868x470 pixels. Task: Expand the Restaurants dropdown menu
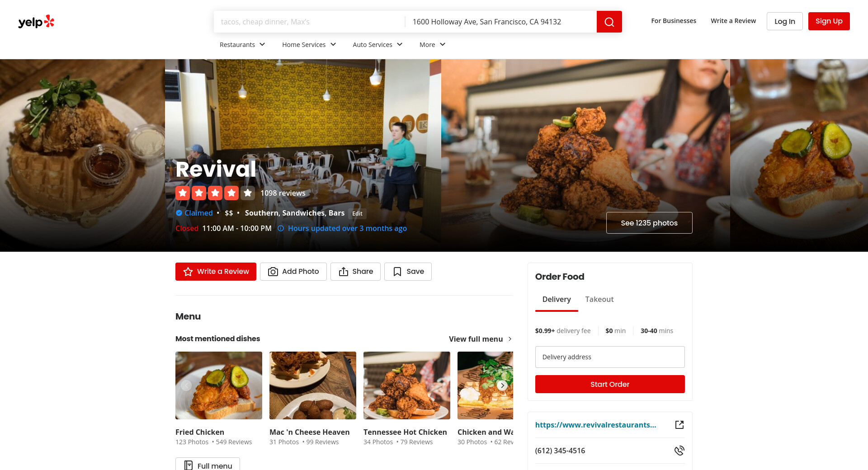coord(242,44)
